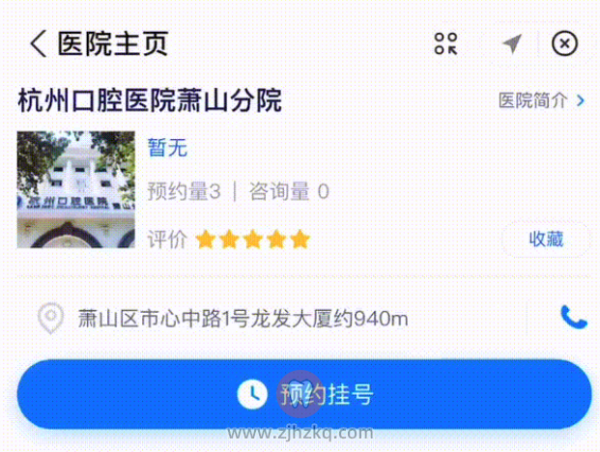The image size is (600, 452).
Task: Select the first rating star
Action: click(x=205, y=240)
